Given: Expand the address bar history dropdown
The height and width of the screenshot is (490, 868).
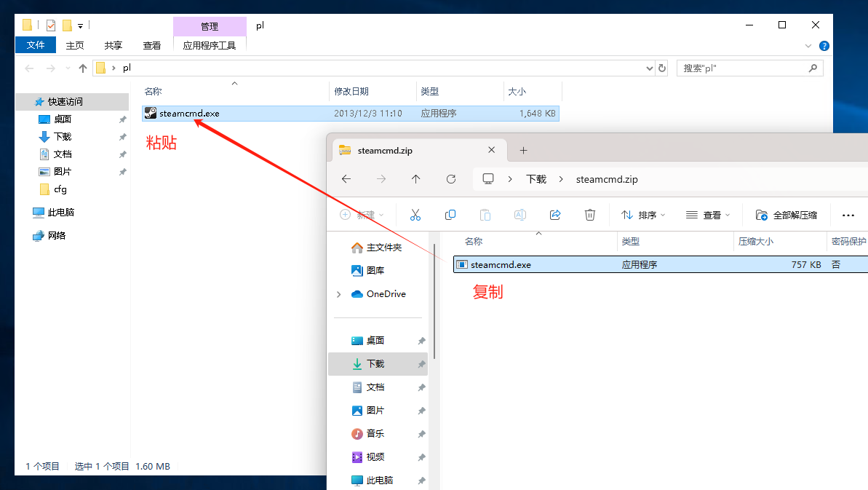Looking at the screenshot, I should (650, 68).
